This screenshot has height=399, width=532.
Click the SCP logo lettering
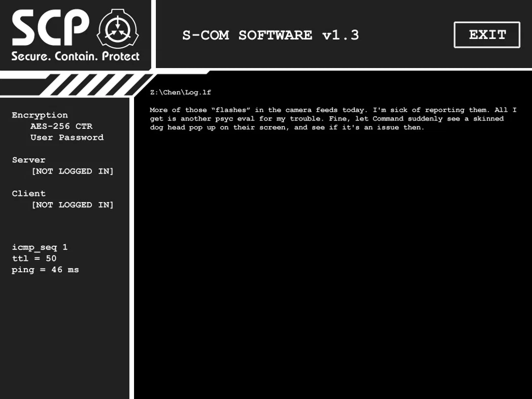tap(51, 28)
